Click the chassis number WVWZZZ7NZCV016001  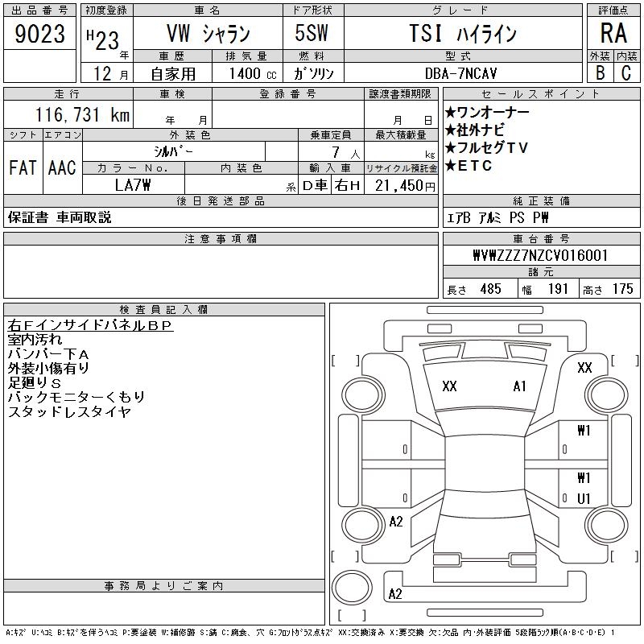(x=539, y=256)
